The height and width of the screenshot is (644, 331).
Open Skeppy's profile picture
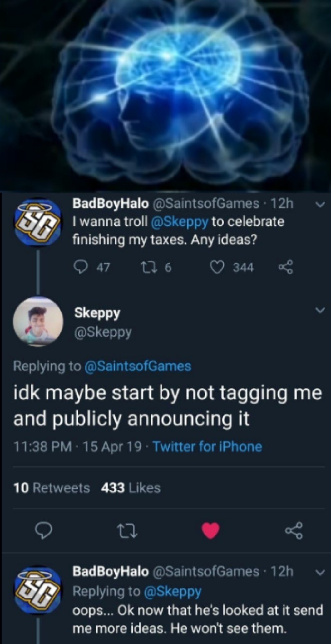tap(38, 322)
